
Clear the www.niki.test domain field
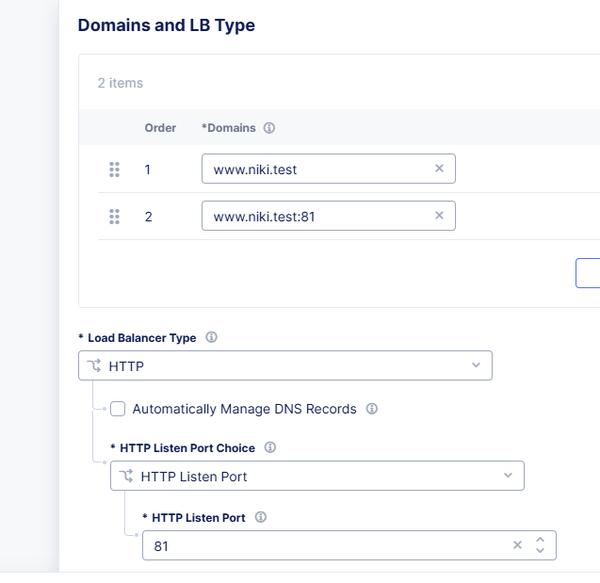439,169
